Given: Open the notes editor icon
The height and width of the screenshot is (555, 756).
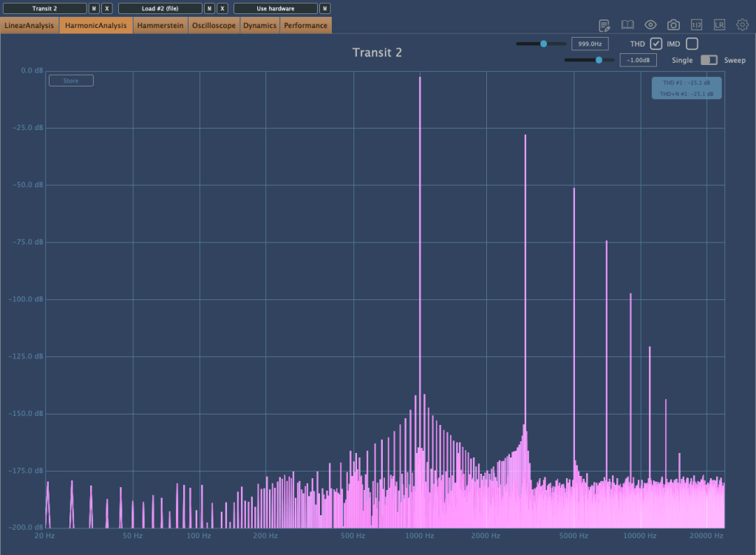Looking at the screenshot, I should [x=605, y=25].
